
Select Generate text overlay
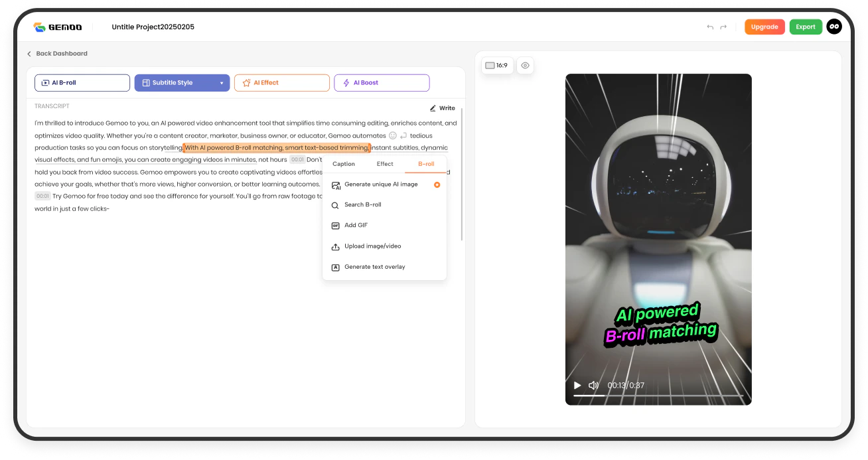click(374, 266)
